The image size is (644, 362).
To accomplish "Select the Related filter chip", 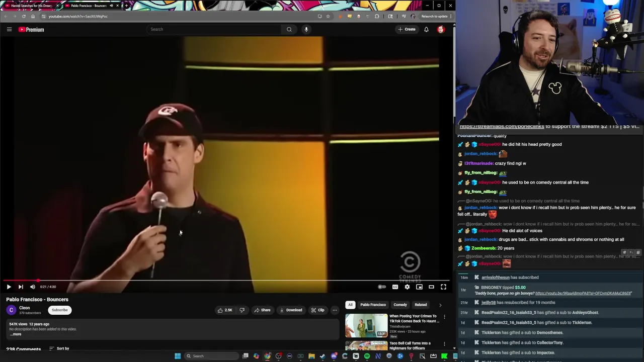I will click(x=421, y=305).
